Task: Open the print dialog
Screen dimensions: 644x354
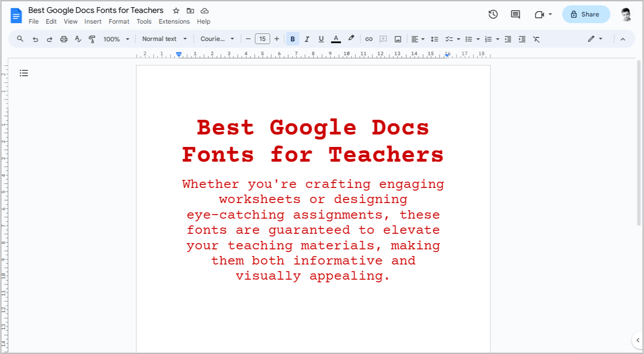Action: pos(64,39)
